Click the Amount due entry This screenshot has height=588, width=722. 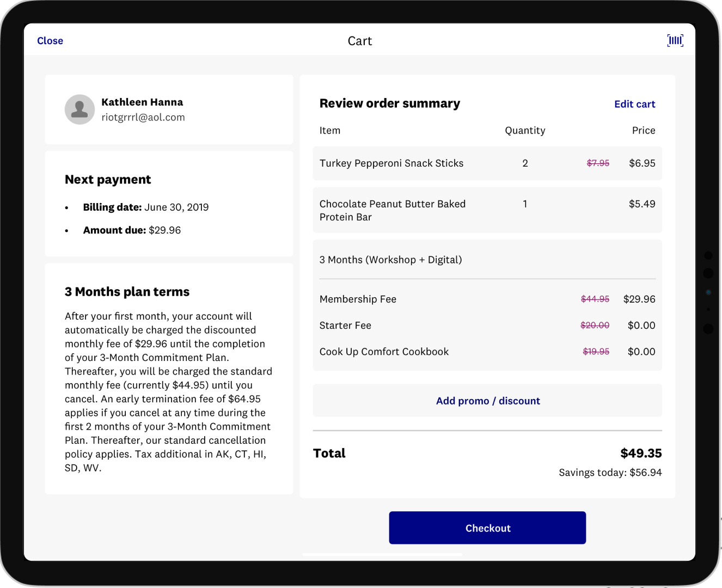[132, 230]
